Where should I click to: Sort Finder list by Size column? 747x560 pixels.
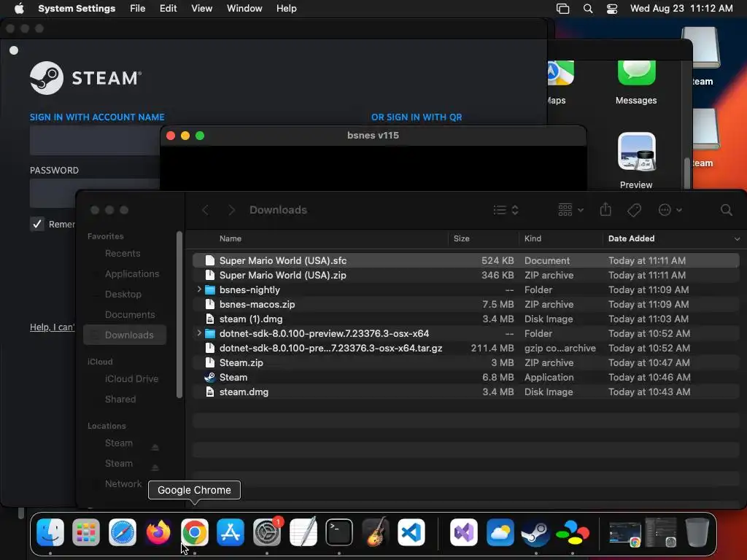click(461, 238)
